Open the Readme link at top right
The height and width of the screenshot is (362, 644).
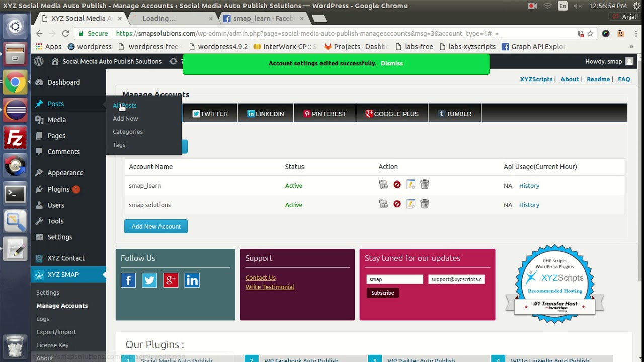pos(598,79)
